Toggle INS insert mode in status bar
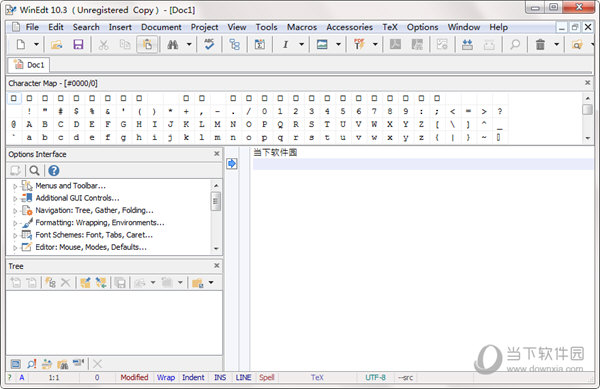The width and height of the screenshot is (600, 389). pos(220,378)
